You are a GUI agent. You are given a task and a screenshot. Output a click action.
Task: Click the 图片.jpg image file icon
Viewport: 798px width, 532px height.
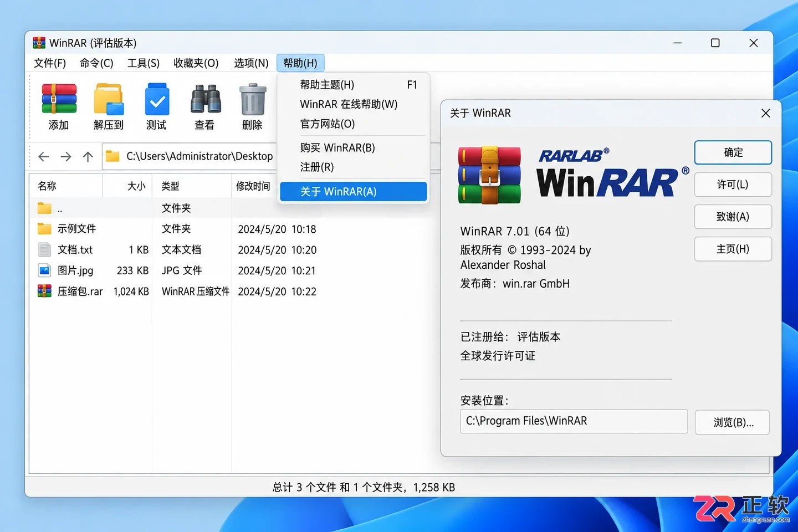44,270
